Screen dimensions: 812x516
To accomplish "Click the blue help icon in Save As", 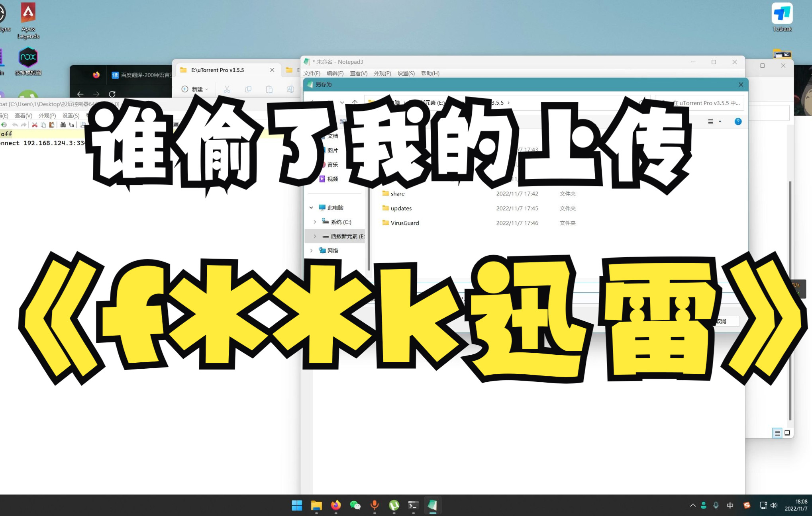I will (738, 121).
